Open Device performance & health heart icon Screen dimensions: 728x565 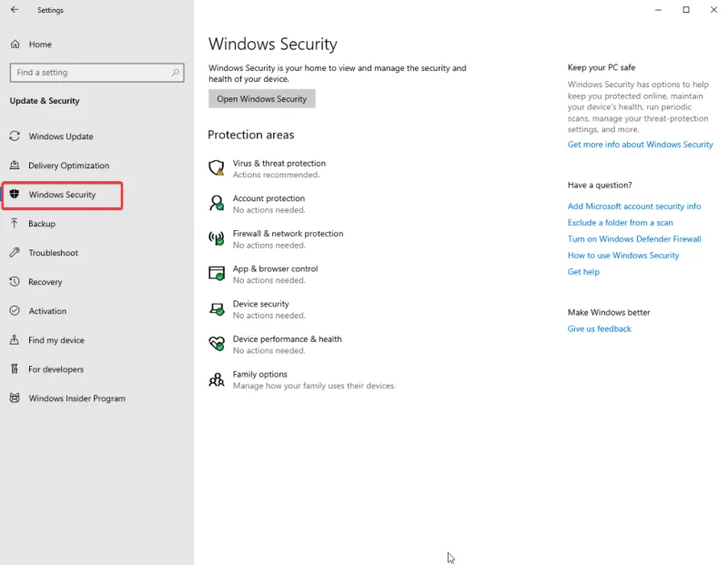[x=217, y=344]
